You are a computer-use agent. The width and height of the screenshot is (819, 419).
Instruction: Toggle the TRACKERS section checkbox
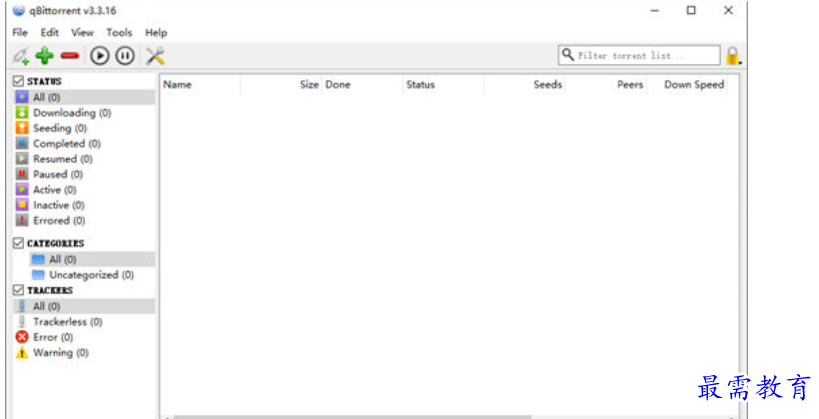[19, 290]
